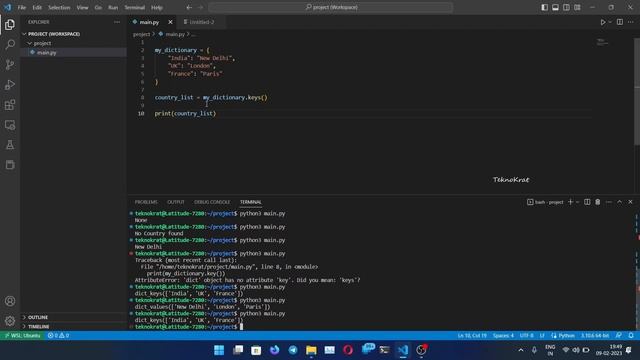The width and height of the screenshot is (640, 360).
Task: Open the Go menu
Action: (98, 7)
